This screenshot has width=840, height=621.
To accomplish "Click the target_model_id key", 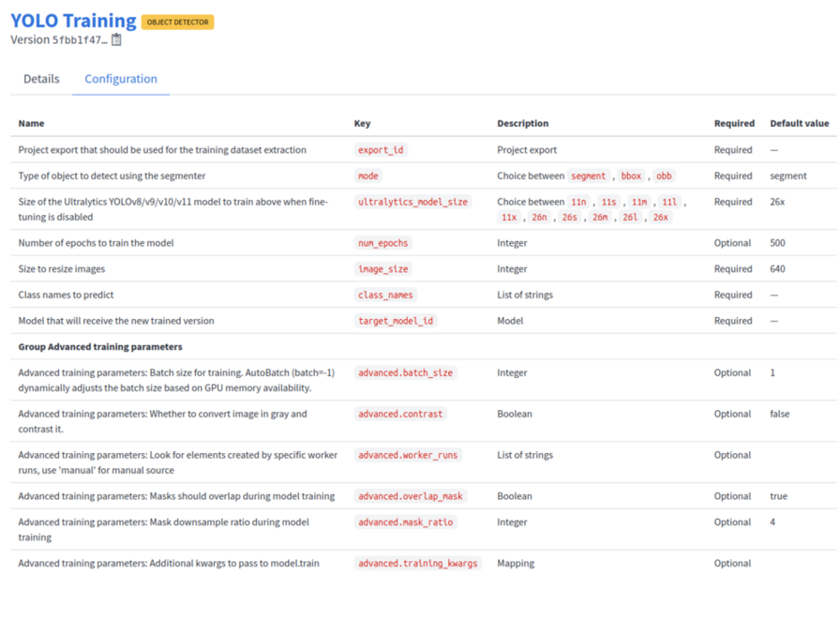I will point(396,321).
